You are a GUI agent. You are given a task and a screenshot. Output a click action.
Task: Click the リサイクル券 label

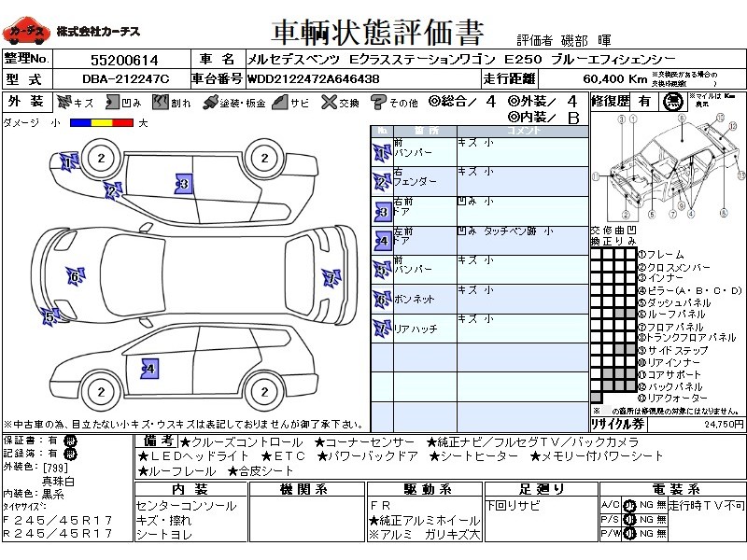(617, 423)
